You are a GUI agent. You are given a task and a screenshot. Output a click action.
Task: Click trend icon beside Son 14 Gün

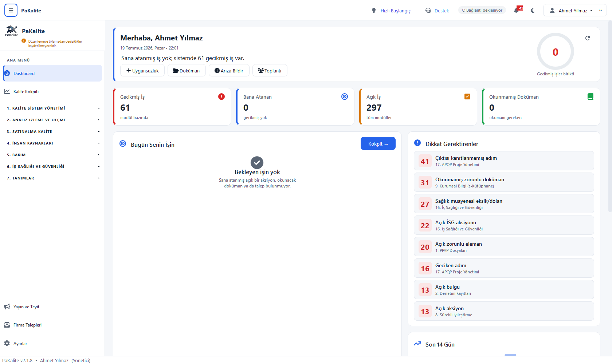coord(417,344)
